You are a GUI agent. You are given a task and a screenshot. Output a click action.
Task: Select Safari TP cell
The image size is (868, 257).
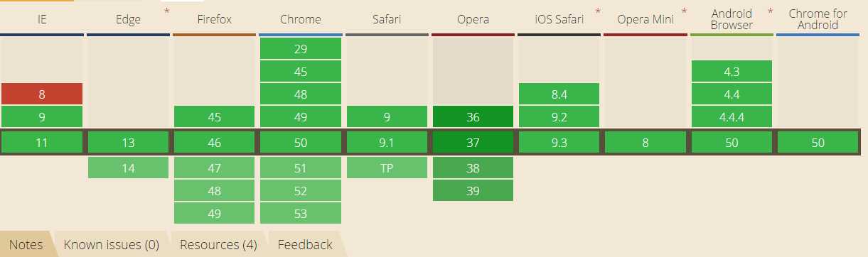coord(387,168)
